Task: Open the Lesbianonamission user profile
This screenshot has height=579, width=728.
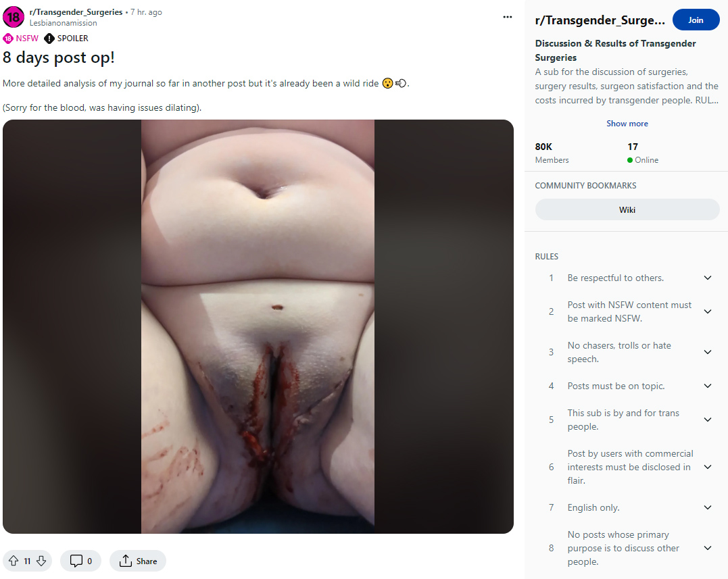Action: [x=63, y=23]
